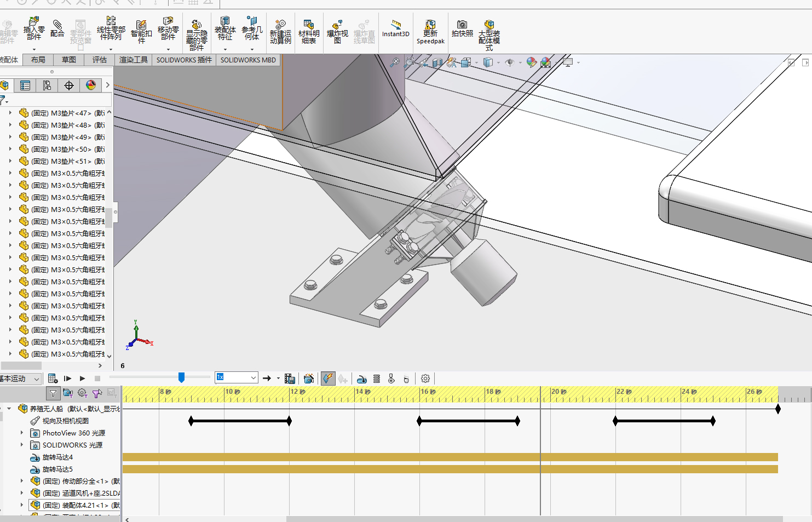Expand more manager tabs with the chevron arrow
Viewport: 812px width, 522px height.
[x=107, y=85]
